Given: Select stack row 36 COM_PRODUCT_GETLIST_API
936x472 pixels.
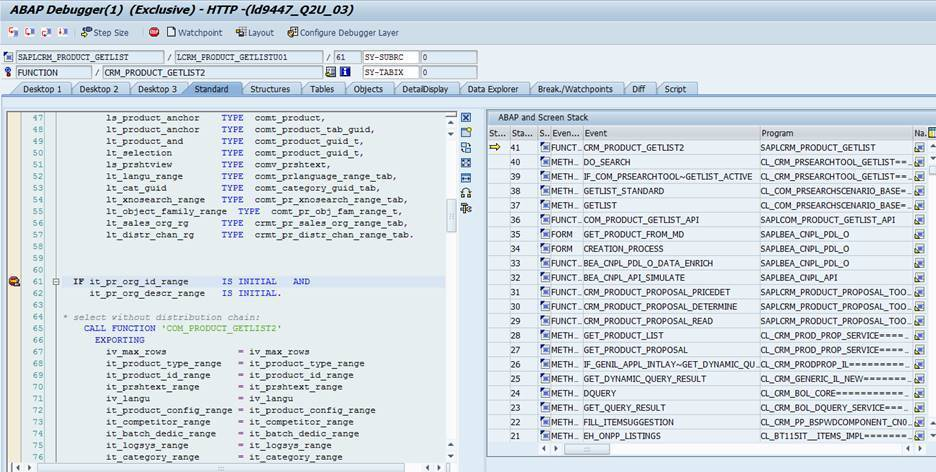Looking at the screenshot, I should pyautogui.click(x=700, y=220).
